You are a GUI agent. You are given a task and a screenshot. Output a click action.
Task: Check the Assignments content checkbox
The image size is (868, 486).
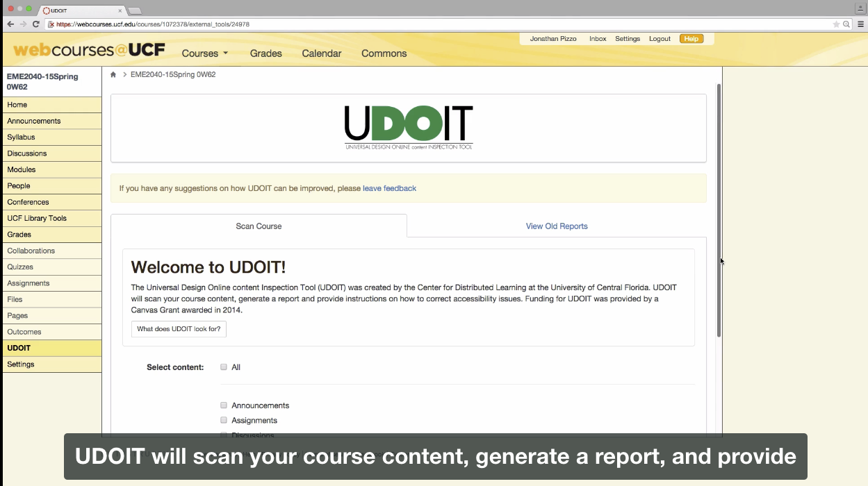click(x=224, y=420)
